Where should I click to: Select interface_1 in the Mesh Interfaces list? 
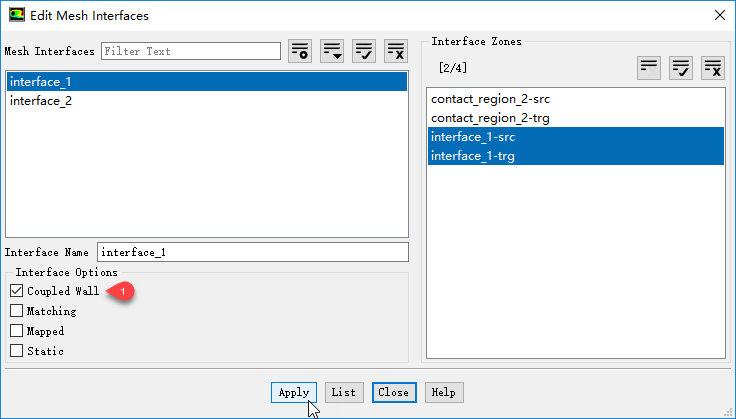pyautogui.click(x=41, y=82)
